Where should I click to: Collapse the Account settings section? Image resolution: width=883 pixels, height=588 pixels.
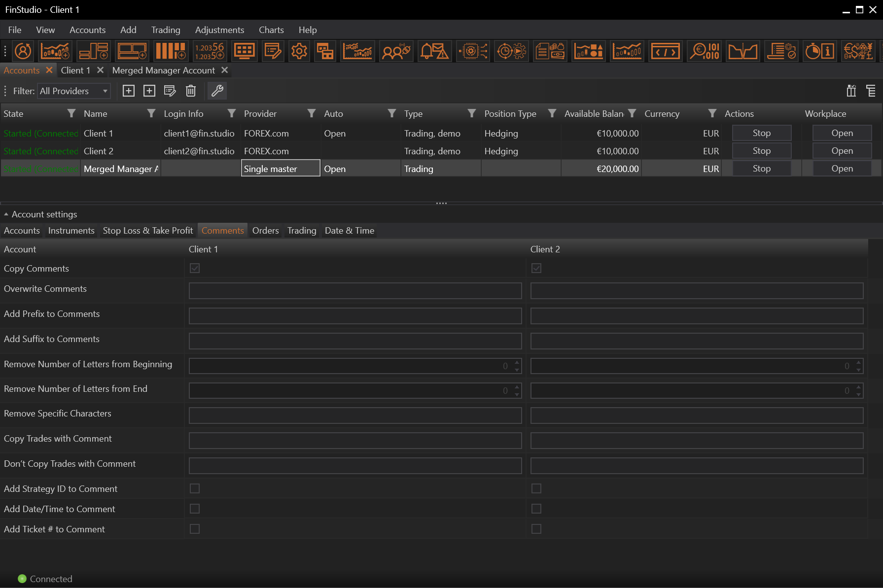pyautogui.click(x=6, y=214)
